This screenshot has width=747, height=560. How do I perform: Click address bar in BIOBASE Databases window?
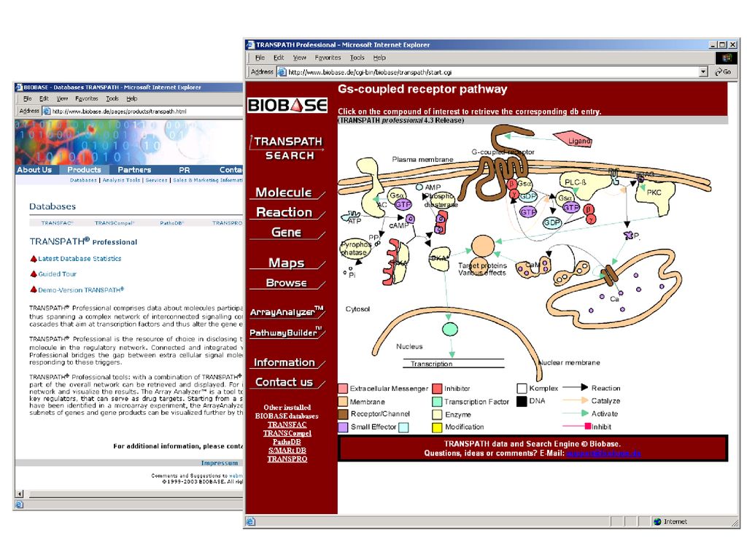click(x=143, y=111)
